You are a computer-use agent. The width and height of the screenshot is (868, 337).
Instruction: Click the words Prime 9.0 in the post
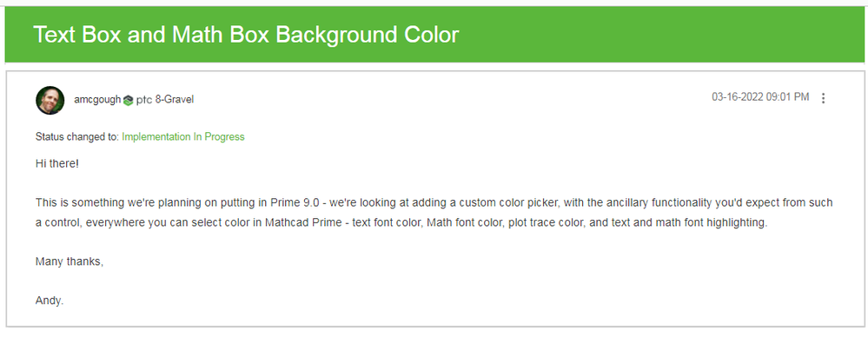(x=296, y=202)
